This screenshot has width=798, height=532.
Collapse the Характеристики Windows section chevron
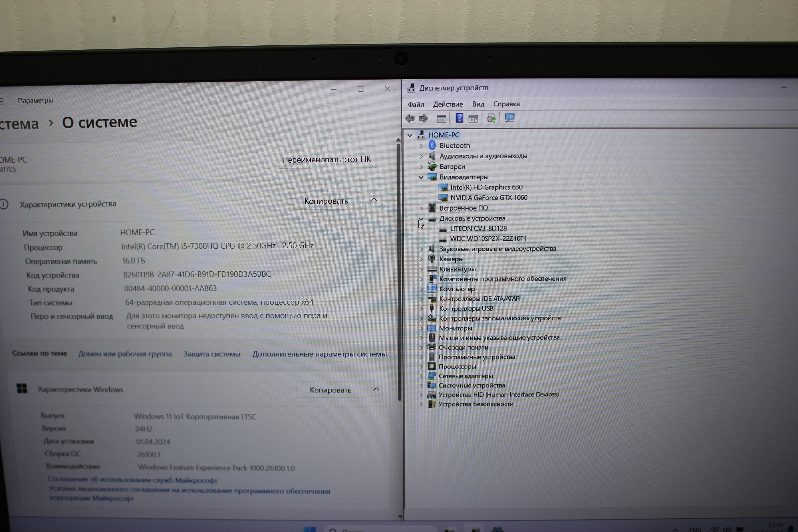(376, 389)
